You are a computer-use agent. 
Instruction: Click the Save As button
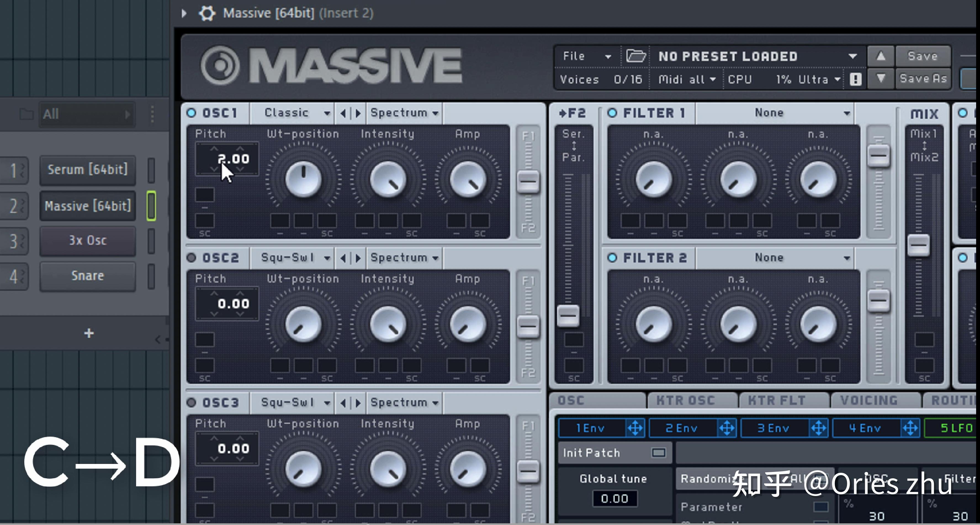[x=923, y=79]
